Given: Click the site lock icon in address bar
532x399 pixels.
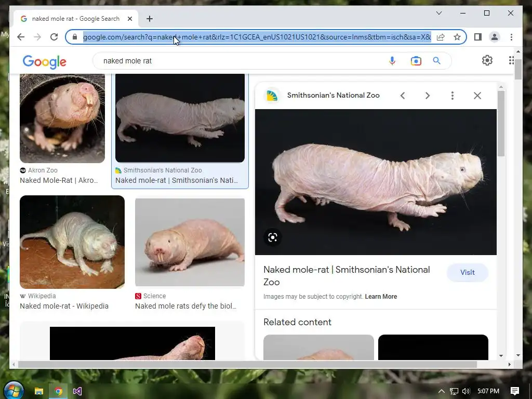Looking at the screenshot, I should pyautogui.click(x=75, y=37).
